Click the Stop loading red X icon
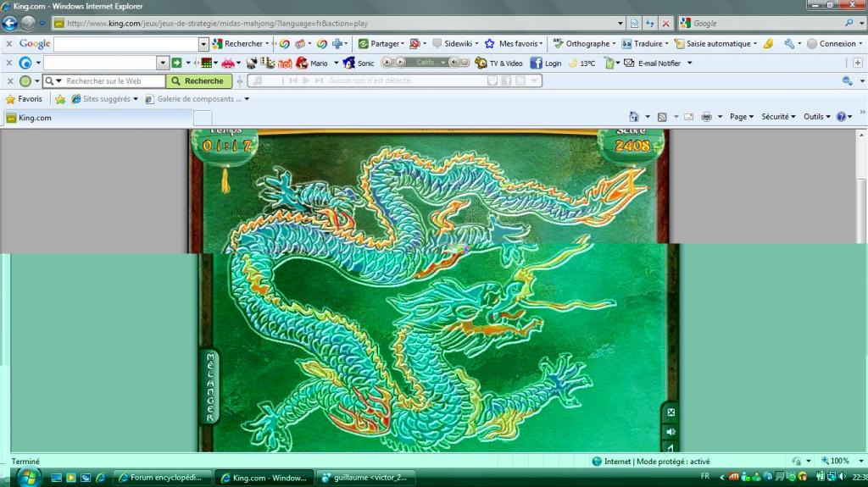Viewport: 868px width, 487px height. pos(666,23)
